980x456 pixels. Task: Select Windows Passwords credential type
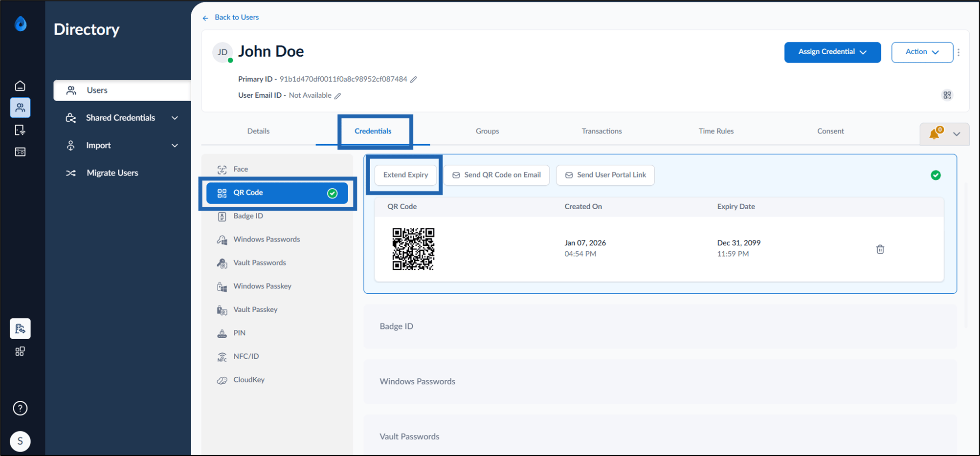point(277,239)
